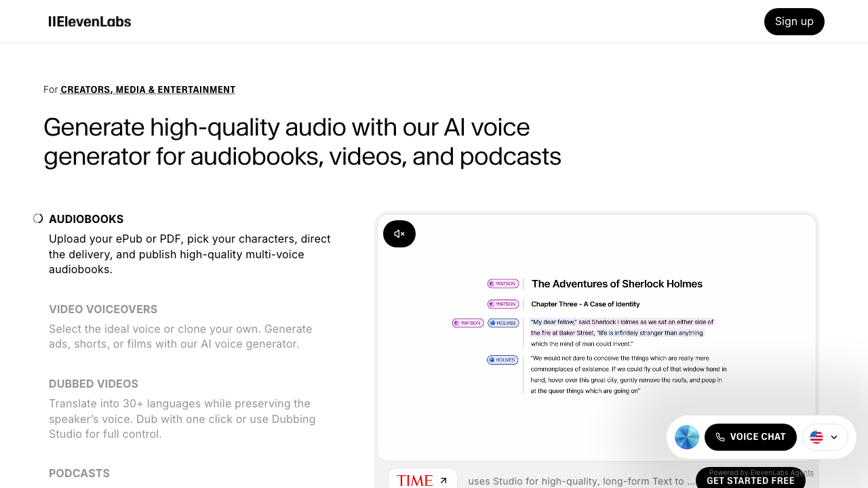The image size is (868, 488).
Task: Select the AUDIOBOOKS tab
Action: (x=86, y=219)
